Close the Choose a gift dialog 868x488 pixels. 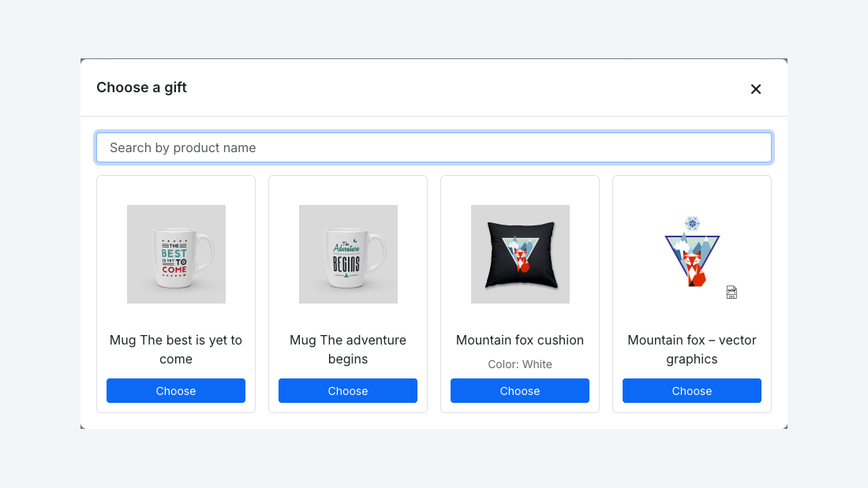pos(756,89)
